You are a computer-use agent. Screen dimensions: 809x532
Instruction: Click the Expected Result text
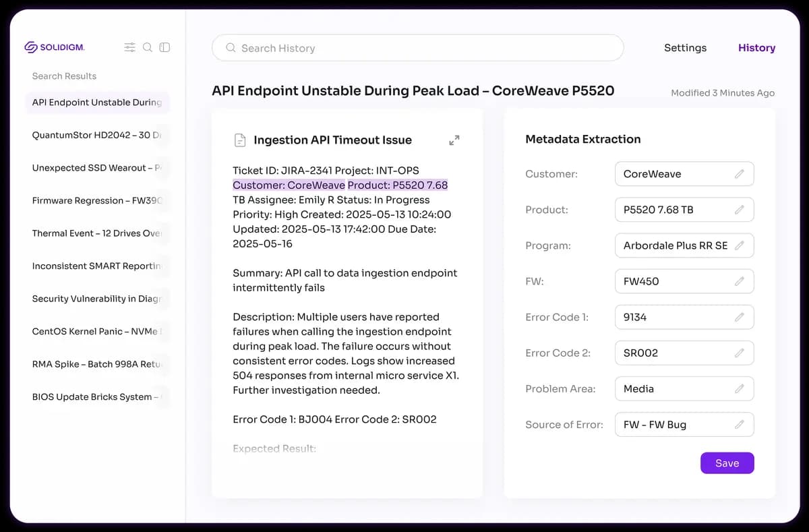coord(274,448)
